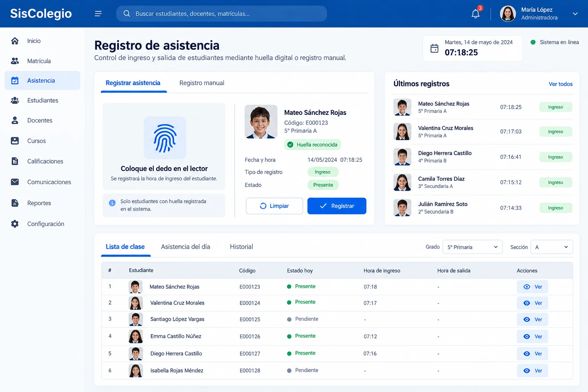
Task: Click Julián Ramírez Soto in recent records
Action: [443, 204]
